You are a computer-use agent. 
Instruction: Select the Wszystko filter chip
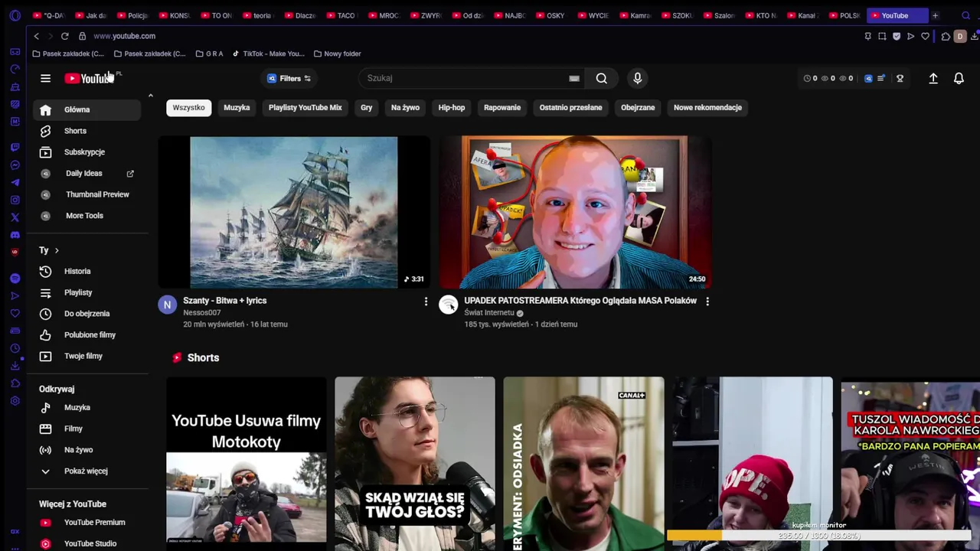point(188,108)
